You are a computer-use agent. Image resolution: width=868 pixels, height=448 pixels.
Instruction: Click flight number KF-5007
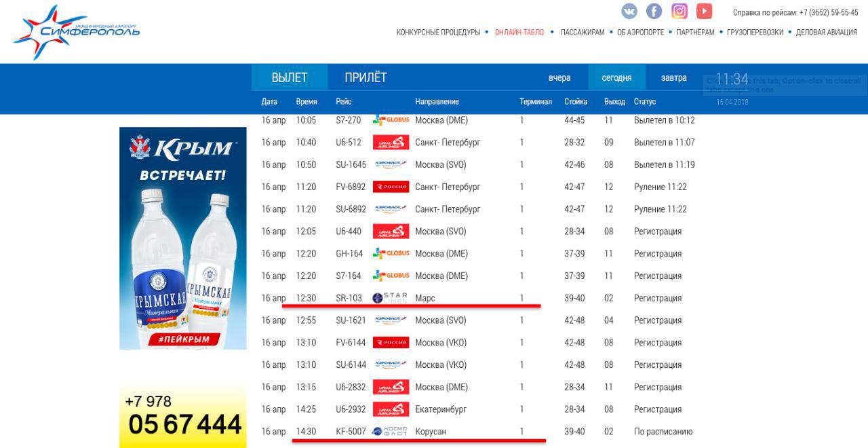[x=351, y=432]
